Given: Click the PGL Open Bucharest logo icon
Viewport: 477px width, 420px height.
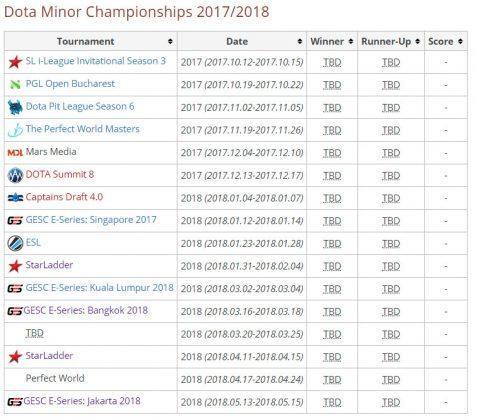Looking at the screenshot, I should (x=15, y=84).
